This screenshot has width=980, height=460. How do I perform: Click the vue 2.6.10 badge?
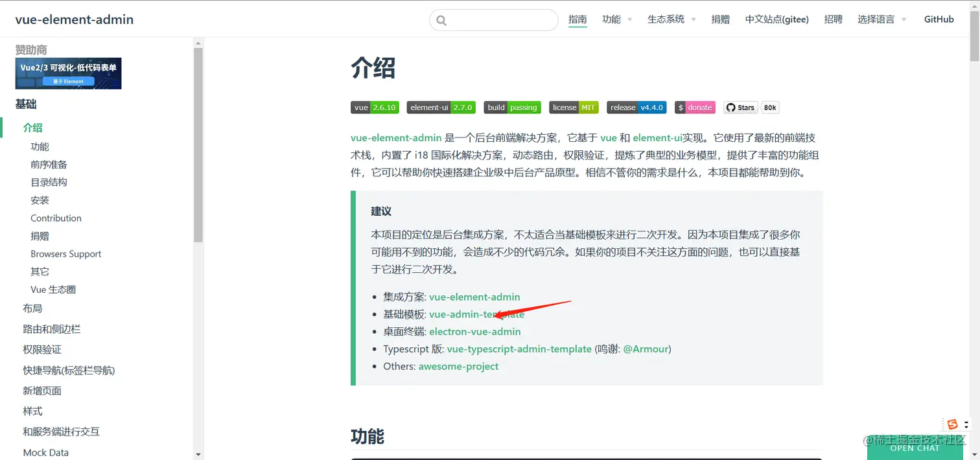pos(375,108)
